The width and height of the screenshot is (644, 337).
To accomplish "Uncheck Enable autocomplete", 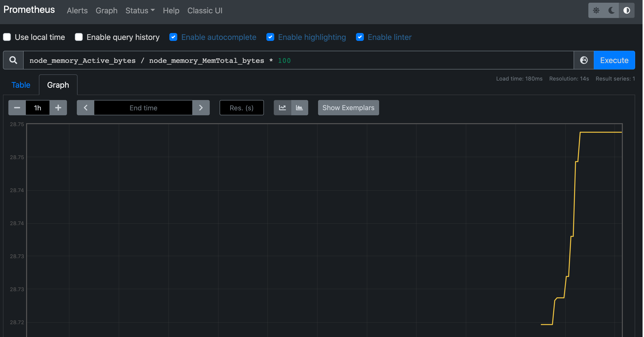I will click(173, 37).
